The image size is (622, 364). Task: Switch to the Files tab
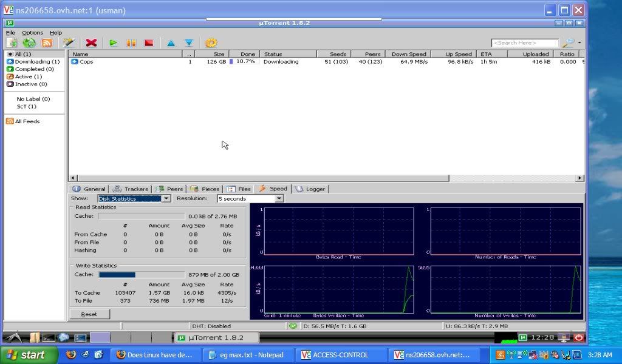(x=239, y=189)
